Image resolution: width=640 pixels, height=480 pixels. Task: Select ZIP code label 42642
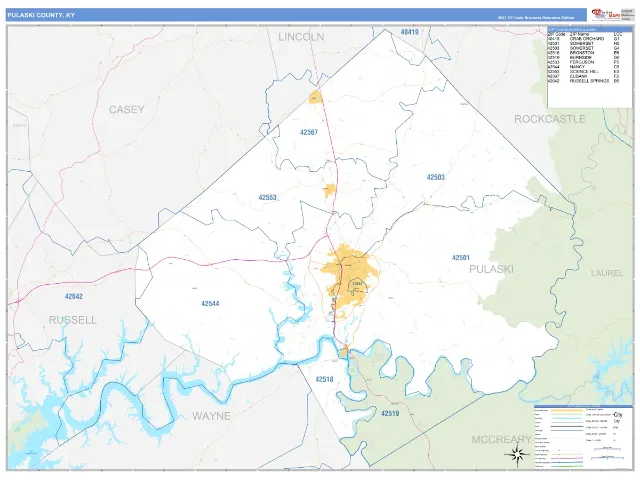click(x=73, y=296)
